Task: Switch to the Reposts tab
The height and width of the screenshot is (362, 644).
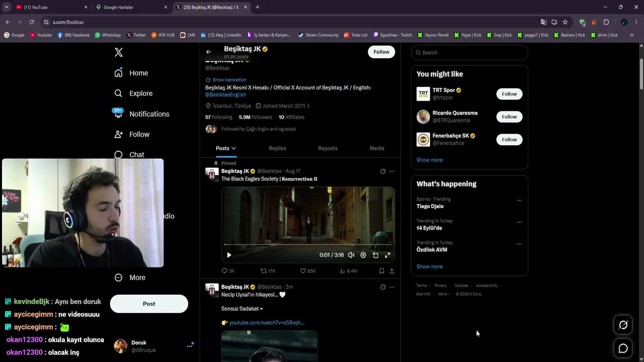Action: click(x=328, y=148)
